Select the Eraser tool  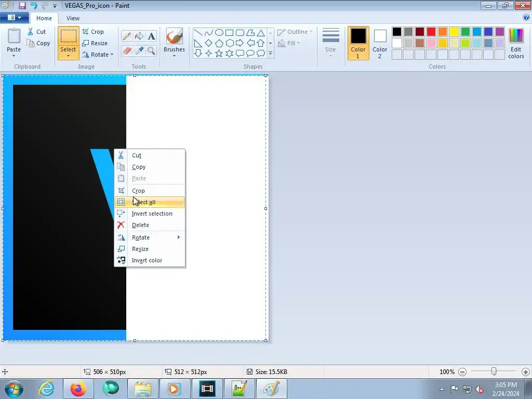pyautogui.click(x=127, y=50)
